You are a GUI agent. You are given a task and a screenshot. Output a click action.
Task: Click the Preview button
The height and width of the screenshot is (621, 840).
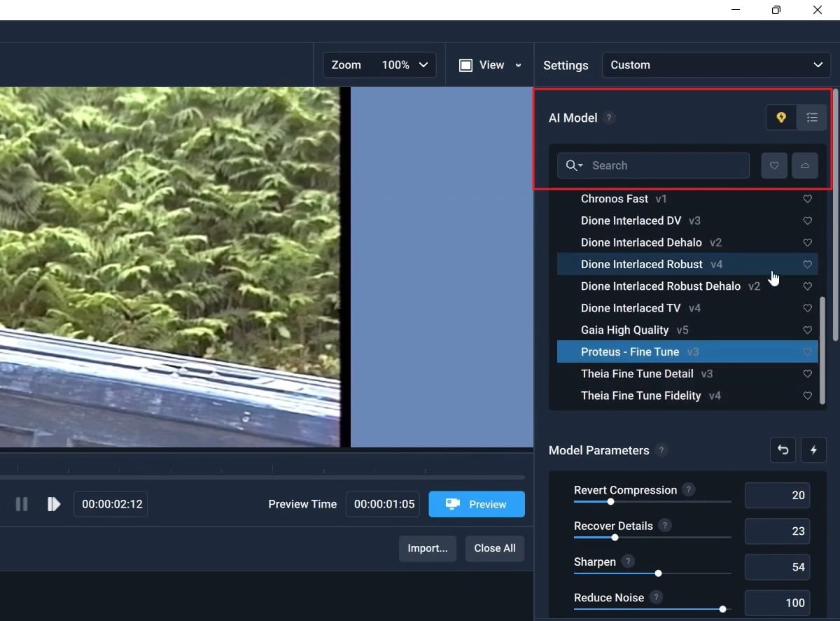477,504
